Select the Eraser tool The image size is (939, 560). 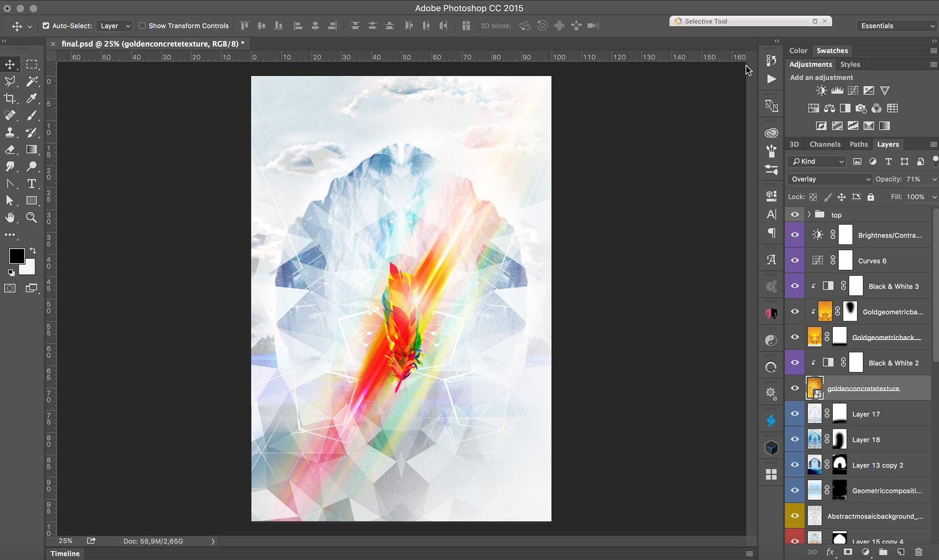[10, 150]
